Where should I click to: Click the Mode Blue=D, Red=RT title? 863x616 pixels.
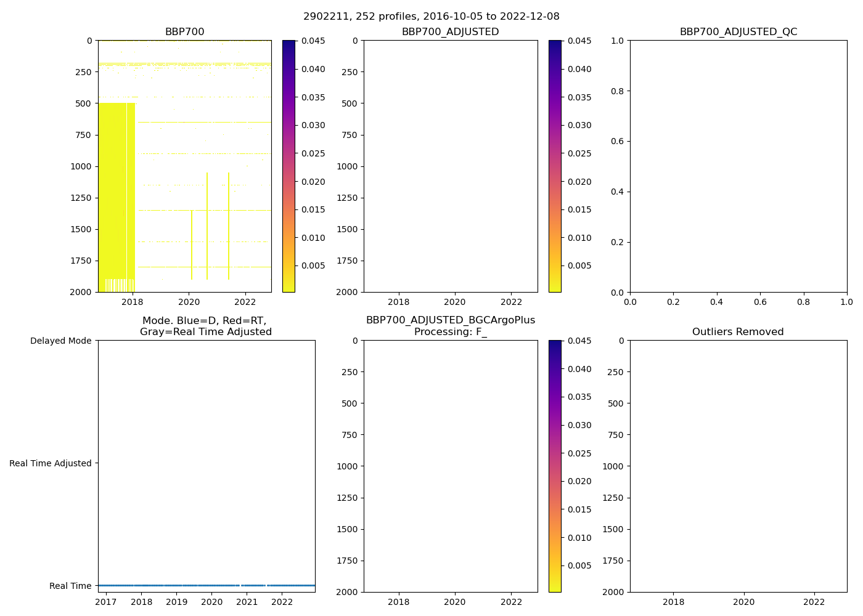click(x=205, y=326)
